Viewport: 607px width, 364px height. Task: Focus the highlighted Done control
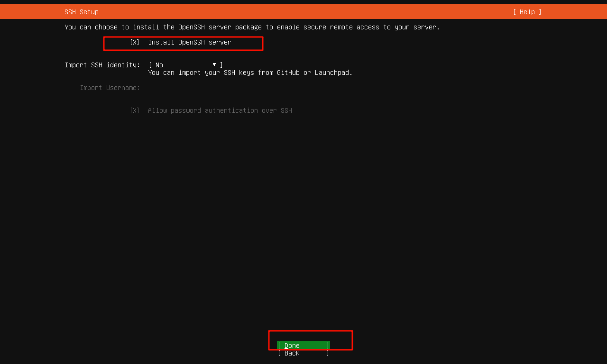[x=303, y=346]
